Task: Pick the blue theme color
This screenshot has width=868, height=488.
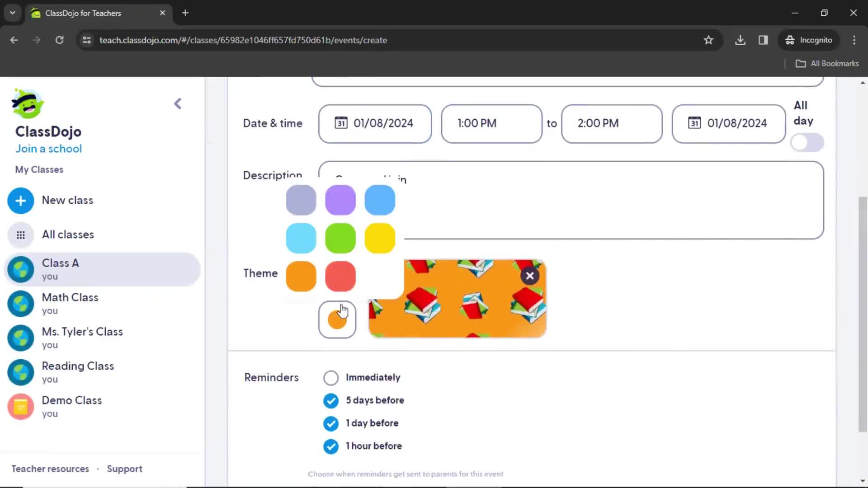Action: coord(380,200)
